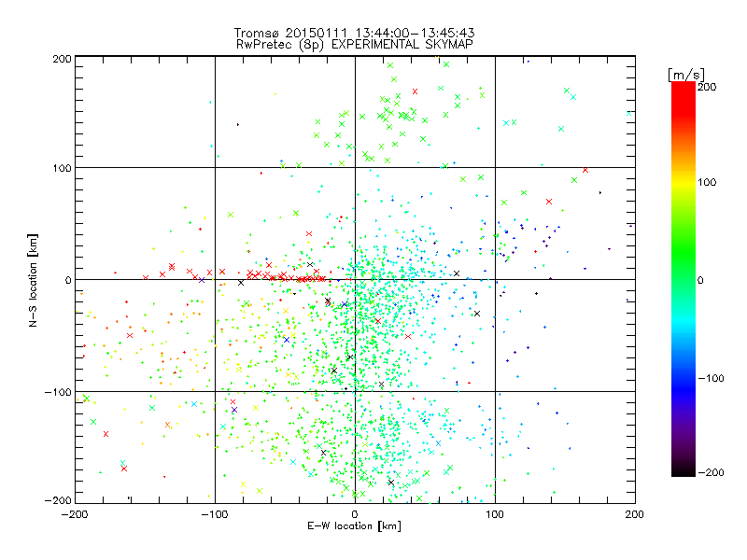Click the title text Tromsø 20150111 13:44:00-13:45:43
The width and height of the screenshot is (747, 560).
pos(354,33)
